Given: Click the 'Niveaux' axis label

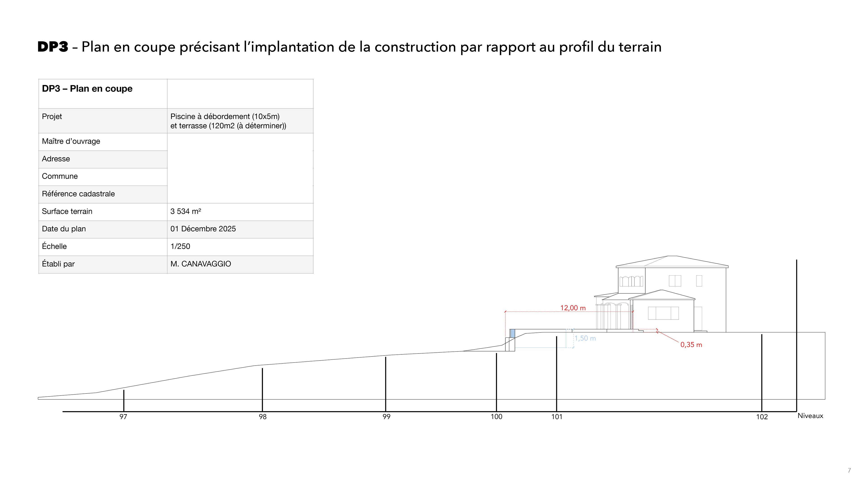Looking at the screenshot, I should coord(810,416).
